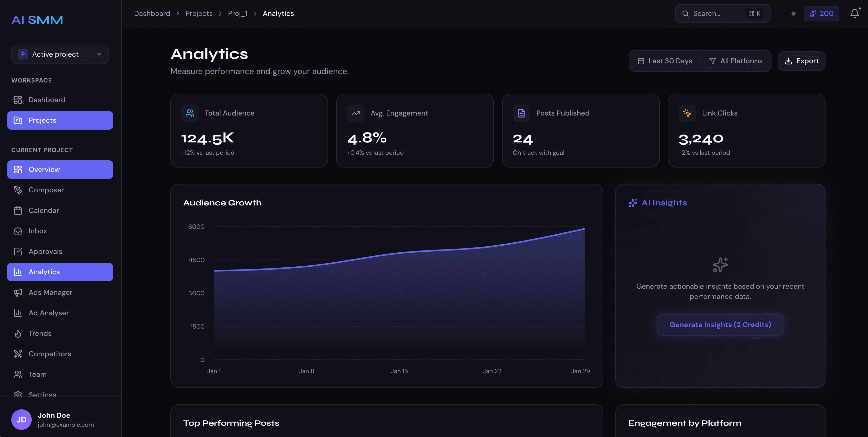Viewport: 868px width, 437px height.
Task: Open Calendar in the sidebar
Action: click(60, 210)
